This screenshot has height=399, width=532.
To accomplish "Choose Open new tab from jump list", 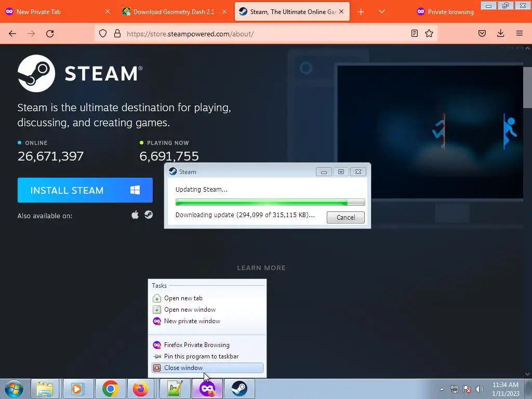I will [x=207, y=298].
